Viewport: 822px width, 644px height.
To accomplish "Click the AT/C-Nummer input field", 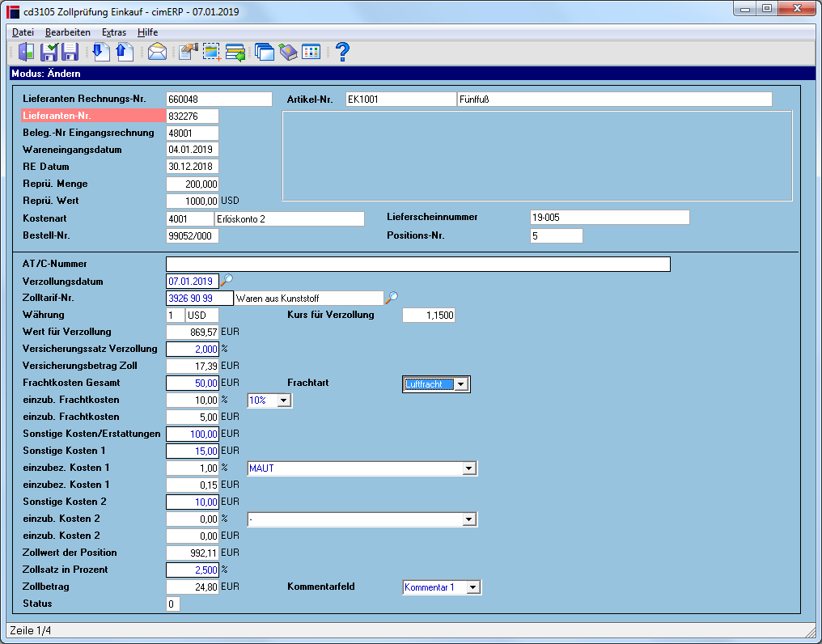I will tap(417, 265).
